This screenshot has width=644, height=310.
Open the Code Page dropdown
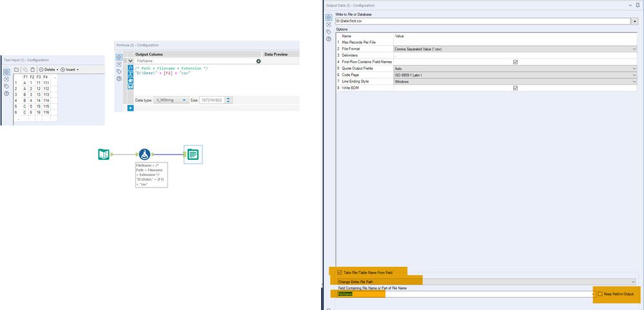pyautogui.click(x=515, y=75)
